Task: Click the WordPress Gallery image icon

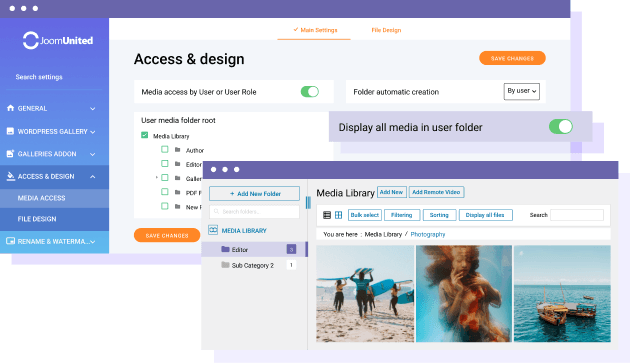Action: point(10,131)
